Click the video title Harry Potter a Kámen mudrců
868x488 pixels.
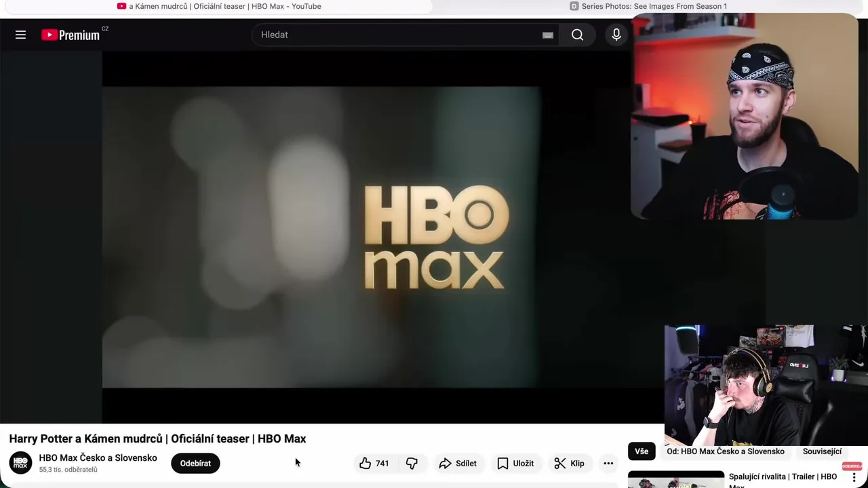(157, 439)
